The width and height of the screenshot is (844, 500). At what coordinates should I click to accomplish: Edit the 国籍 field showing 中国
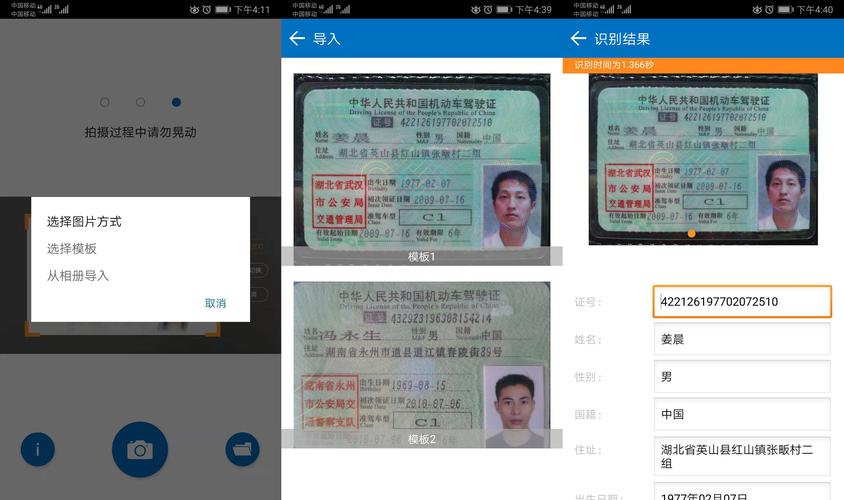(742, 414)
